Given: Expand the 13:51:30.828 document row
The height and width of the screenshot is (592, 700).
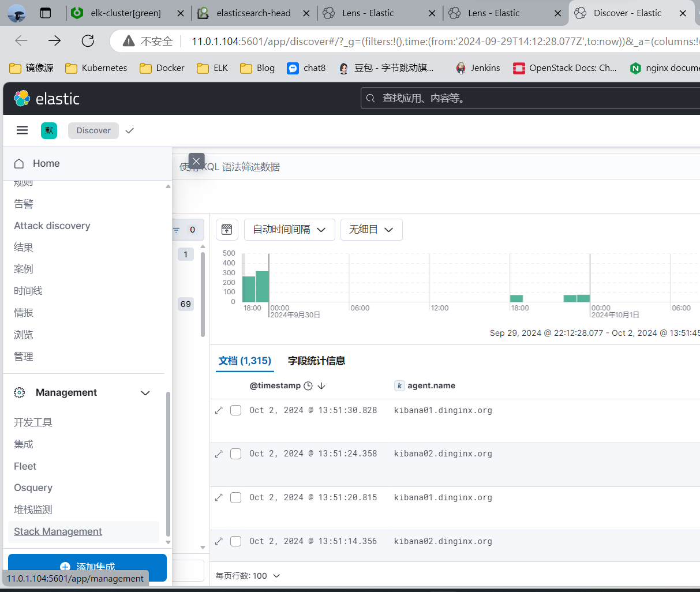Looking at the screenshot, I should [219, 410].
